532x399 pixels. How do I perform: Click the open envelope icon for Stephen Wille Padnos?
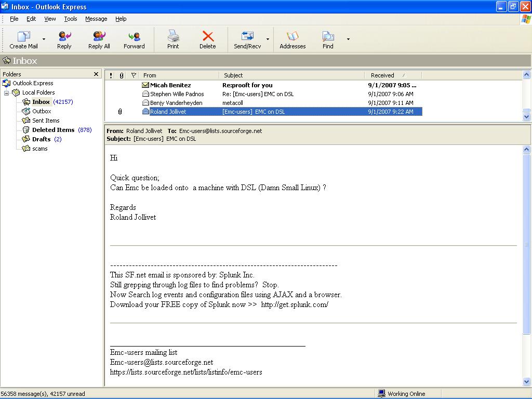145,94
